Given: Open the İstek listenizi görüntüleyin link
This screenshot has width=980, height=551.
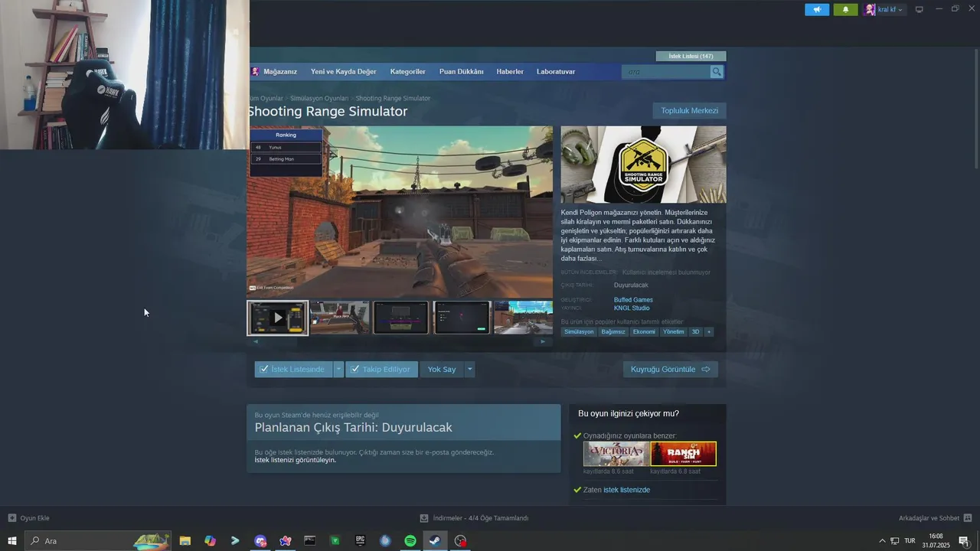Looking at the screenshot, I should click(x=296, y=460).
